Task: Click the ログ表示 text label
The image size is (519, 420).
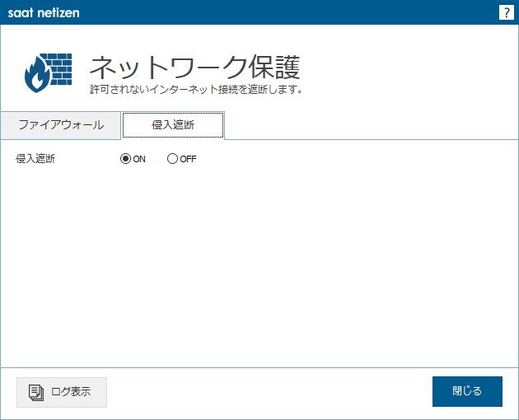Action: (x=71, y=392)
